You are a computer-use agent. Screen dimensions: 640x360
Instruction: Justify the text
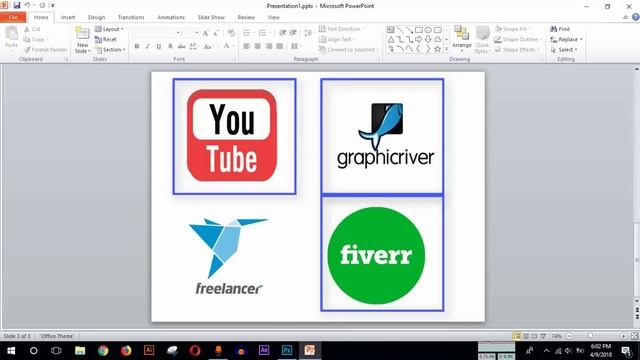coord(279,46)
